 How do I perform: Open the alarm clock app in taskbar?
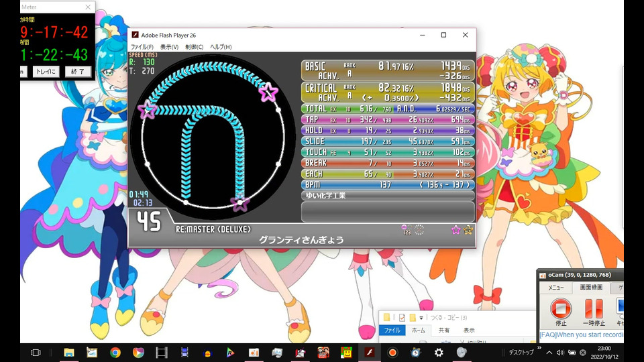[416, 353]
